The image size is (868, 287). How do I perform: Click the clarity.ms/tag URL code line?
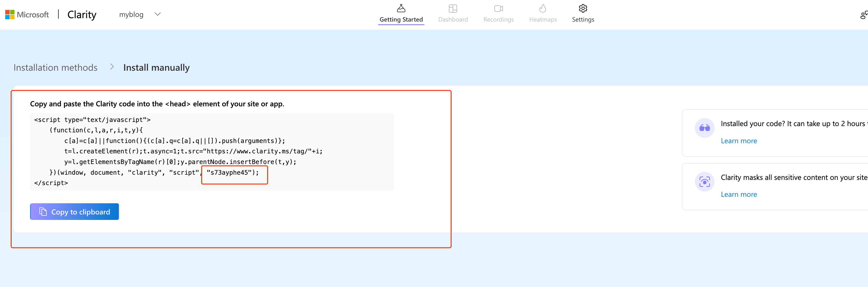193,151
